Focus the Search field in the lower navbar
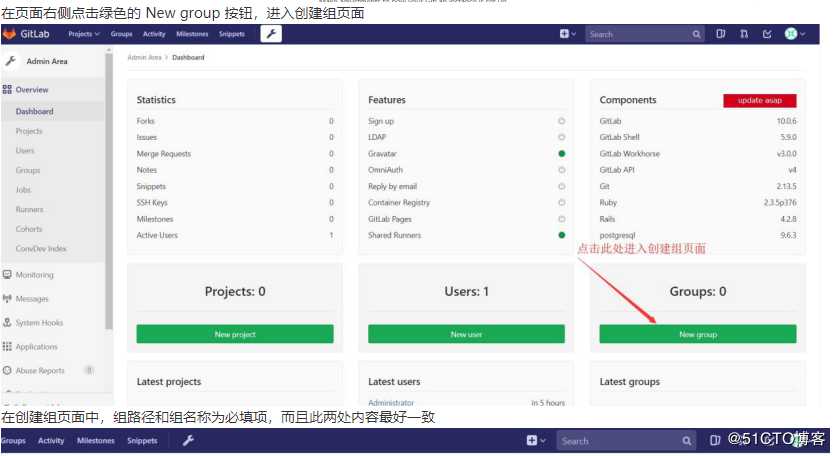Viewport: 836px width, 456px height. tap(626, 441)
